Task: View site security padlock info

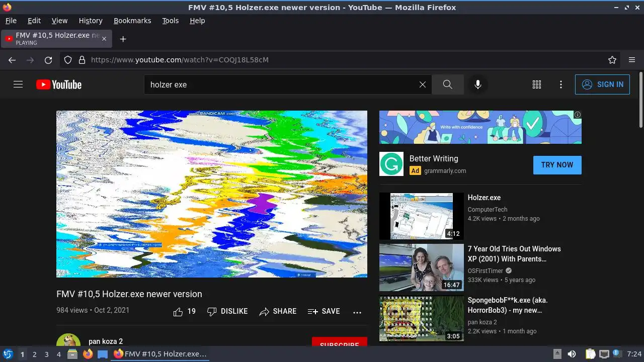Action: (82, 60)
